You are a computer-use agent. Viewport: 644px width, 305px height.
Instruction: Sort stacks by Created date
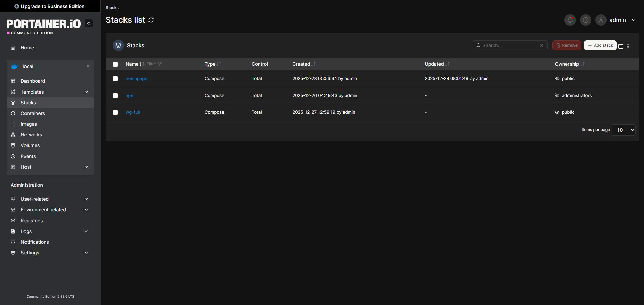tap(304, 64)
